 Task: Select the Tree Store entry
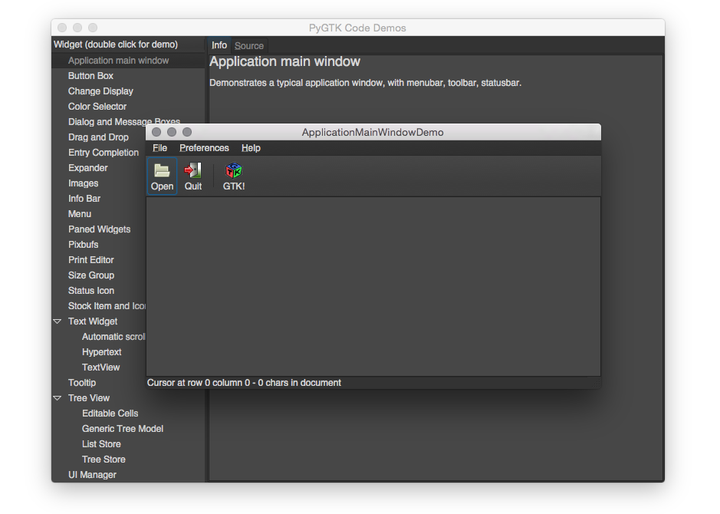[103, 459]
